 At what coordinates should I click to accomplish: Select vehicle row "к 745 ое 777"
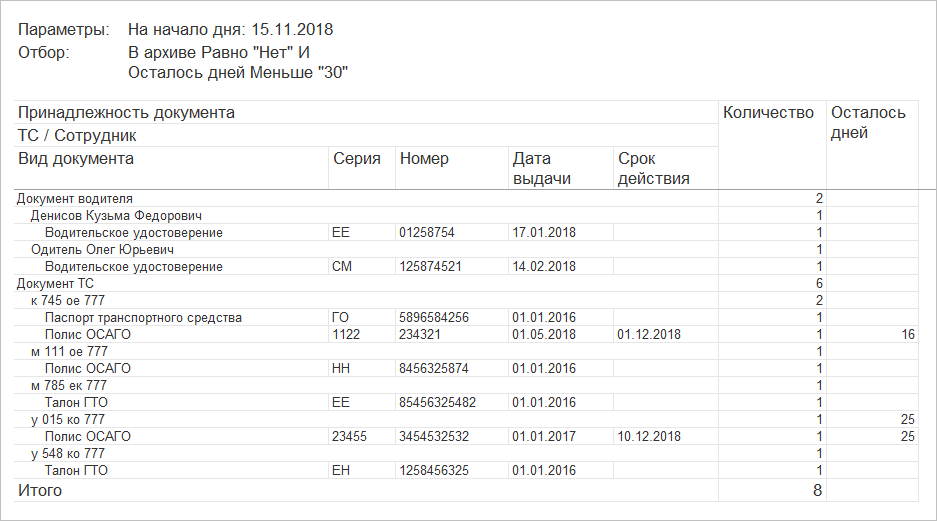(x=68, y=301)
